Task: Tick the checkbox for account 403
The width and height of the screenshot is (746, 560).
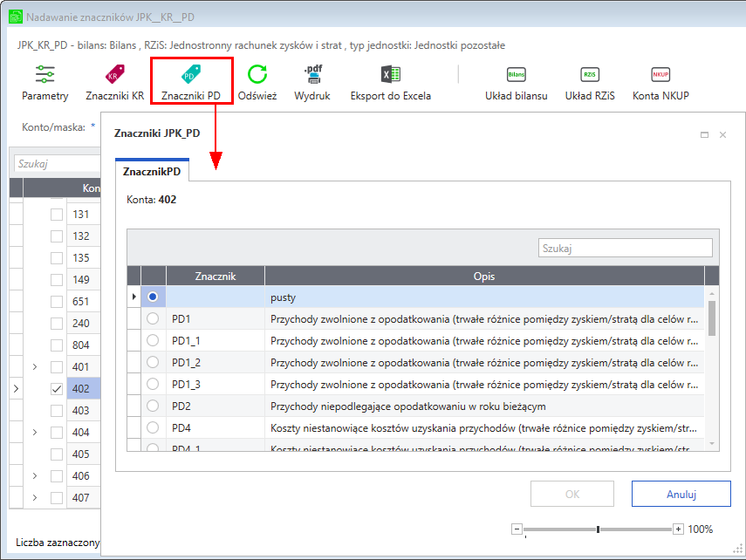Action: (57, 411)
